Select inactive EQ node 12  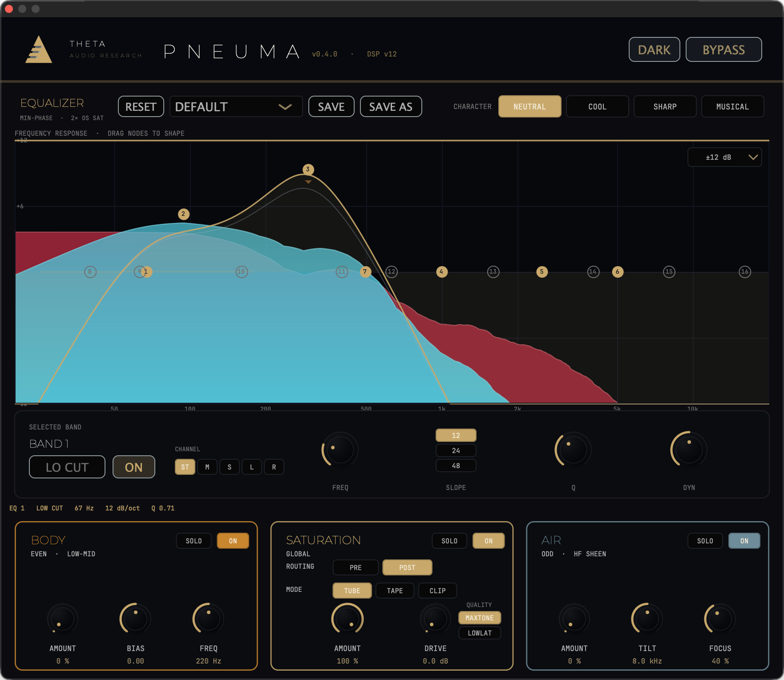(392, 272)
